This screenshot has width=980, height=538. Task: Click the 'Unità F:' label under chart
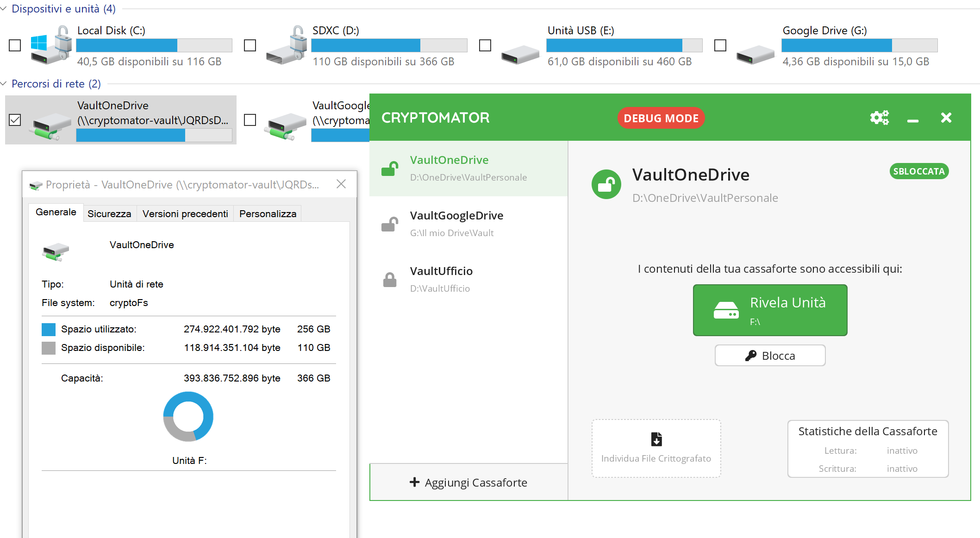(189, 461)
